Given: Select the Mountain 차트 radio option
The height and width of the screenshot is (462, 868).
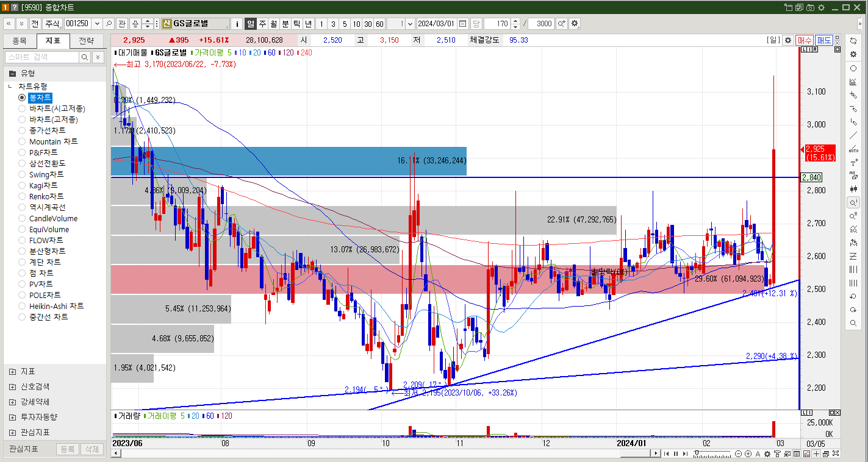Looking at the screenshot, I should coord(22,141).
